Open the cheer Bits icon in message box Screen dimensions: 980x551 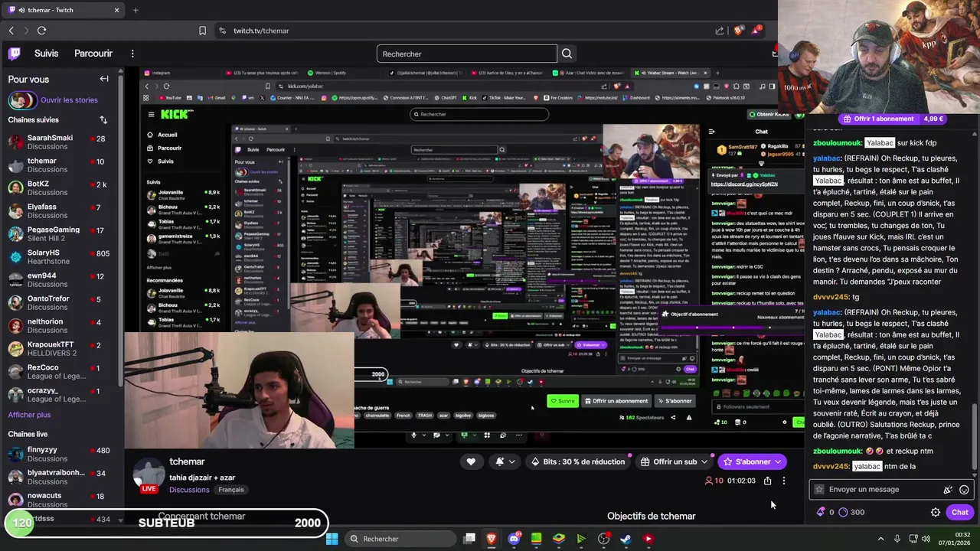pyautogui.click(x=948, y=490)
